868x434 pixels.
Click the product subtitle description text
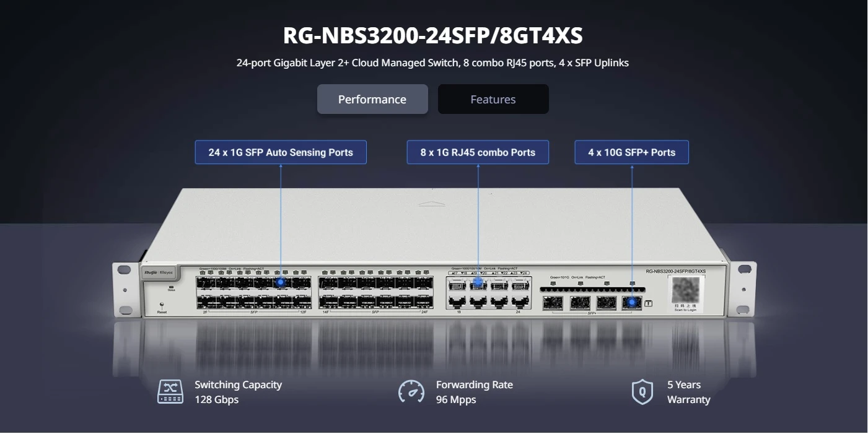click(432, 63)
